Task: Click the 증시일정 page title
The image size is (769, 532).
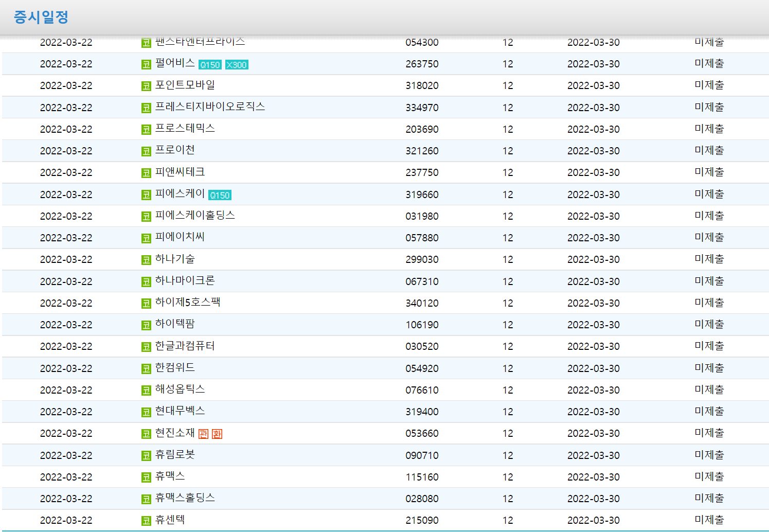Action: [x=41, y=17]
